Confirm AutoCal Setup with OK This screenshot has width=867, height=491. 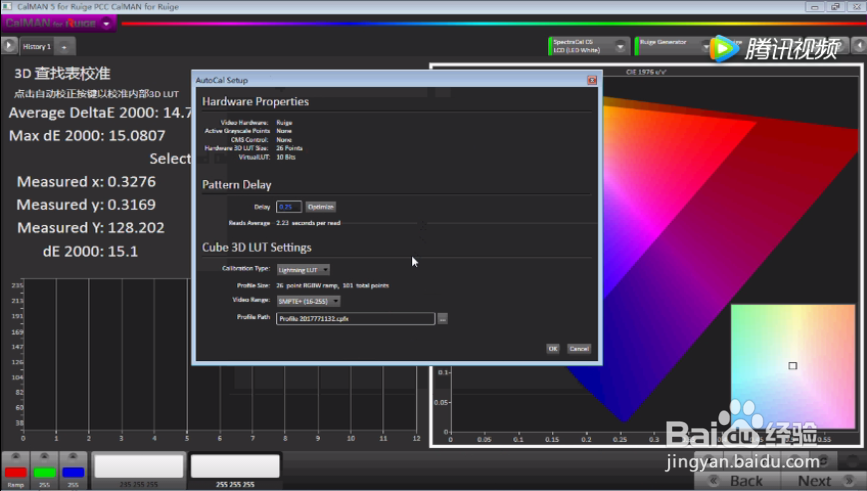click(552, 349)
